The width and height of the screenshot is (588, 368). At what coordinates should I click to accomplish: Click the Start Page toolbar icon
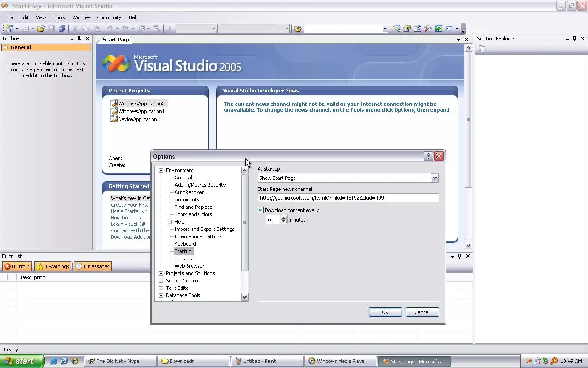point(439,29)
